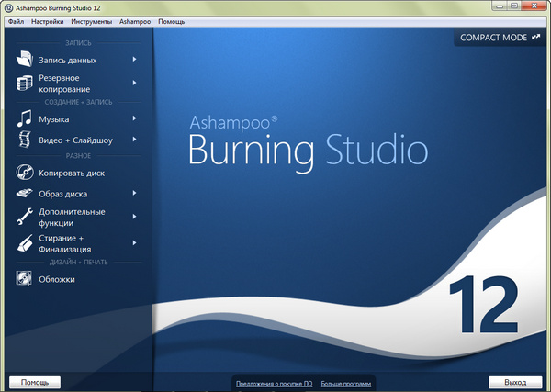Switch to Compact Mode view
Viewport: 551px width, 392px height.
499,39
